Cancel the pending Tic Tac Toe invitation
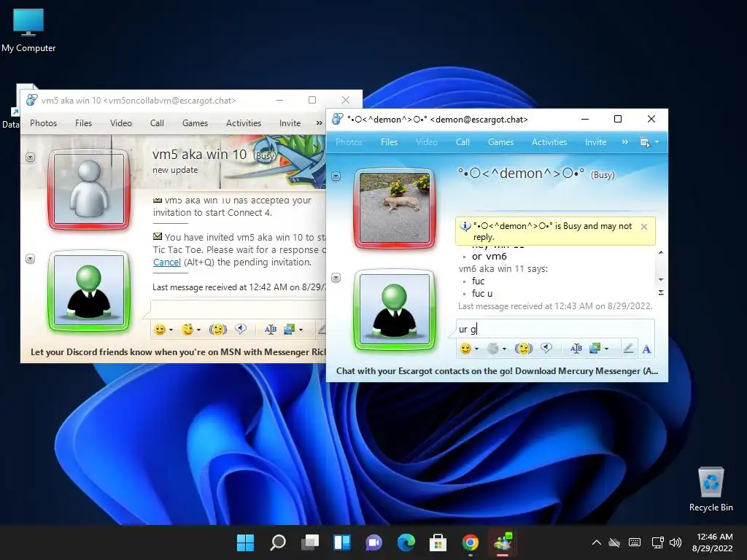This screenshot has width=747, height=560. (x=167, y=262)
